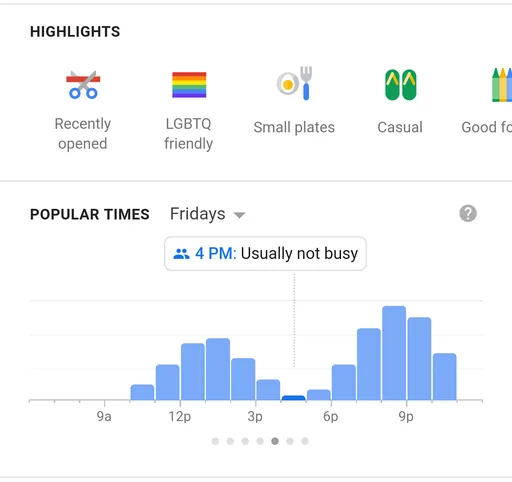Open the popular times help question mark
Image resolution: width=512 pixels, height=482 pixels.
(468, 213)
